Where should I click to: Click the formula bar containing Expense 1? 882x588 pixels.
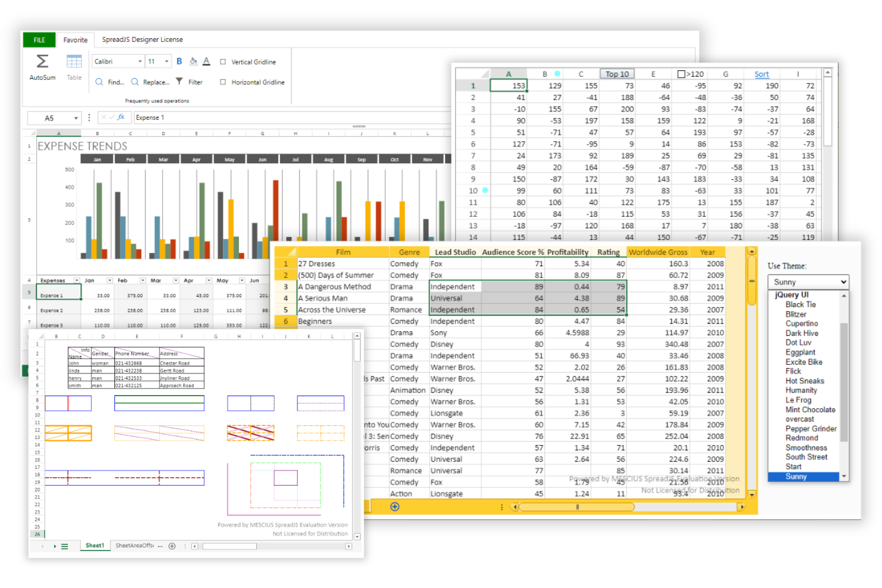(x=292, y=117)
